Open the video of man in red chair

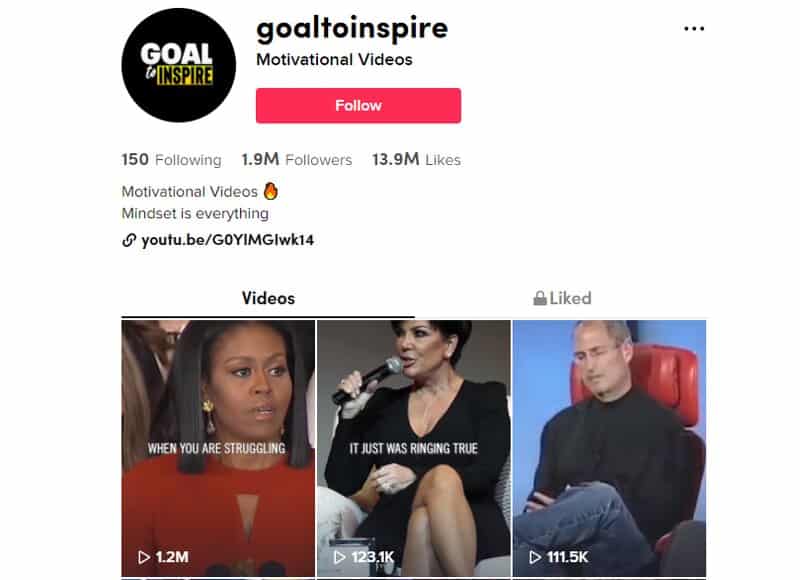click(x=609, y=448)
